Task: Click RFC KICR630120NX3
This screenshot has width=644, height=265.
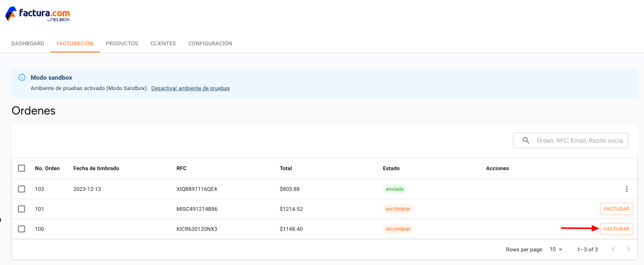Action: pos(197,229)
